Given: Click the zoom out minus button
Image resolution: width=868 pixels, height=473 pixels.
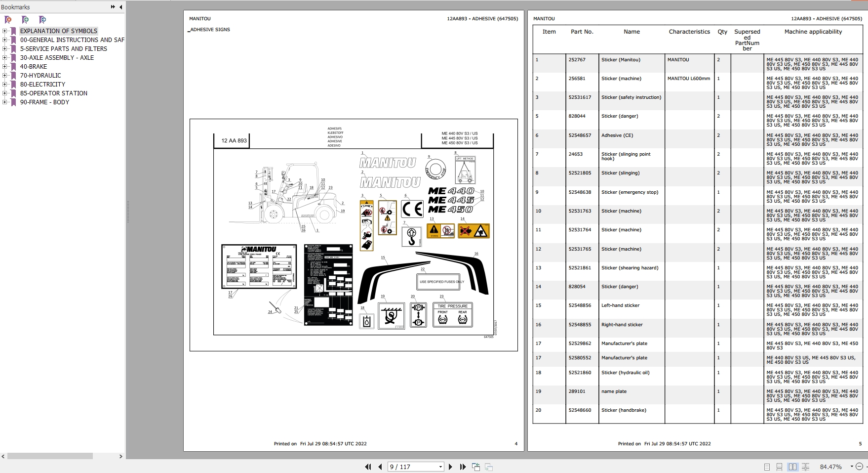Looking at the screenshot, I should pyautogui.click(x=860, y=467).
